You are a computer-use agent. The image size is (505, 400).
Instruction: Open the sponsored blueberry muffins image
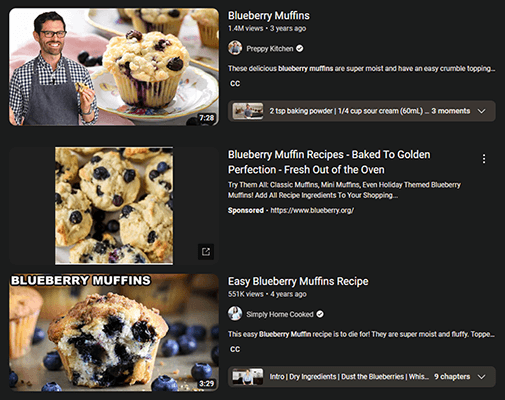click(x=114, y=206)
